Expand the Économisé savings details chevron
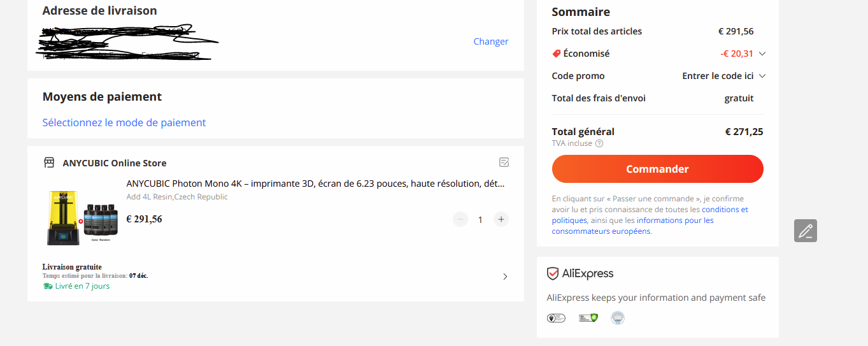 (x=762, y=54)
